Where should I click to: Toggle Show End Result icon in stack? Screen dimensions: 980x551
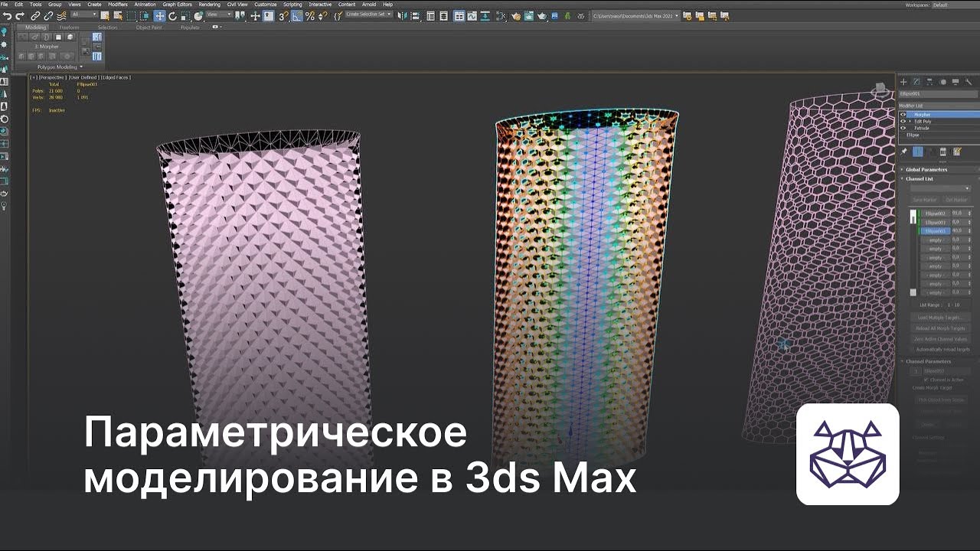click(918, 152)
